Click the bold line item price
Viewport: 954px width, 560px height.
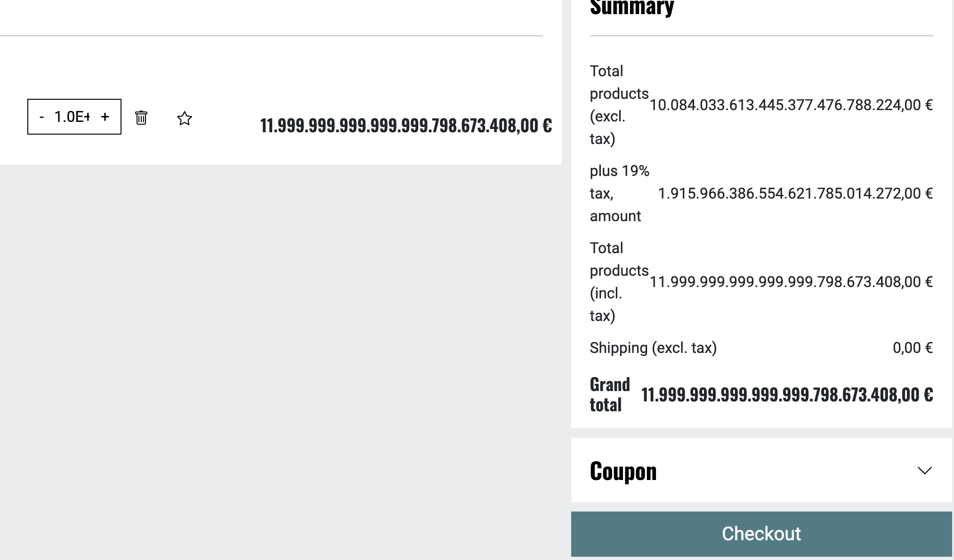coord(406,126)
